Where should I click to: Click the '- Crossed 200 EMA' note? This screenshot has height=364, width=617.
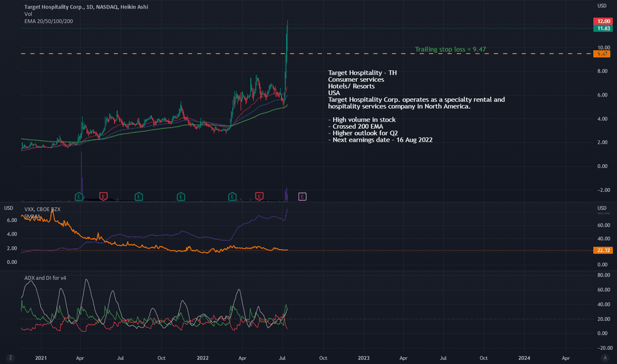pyautogui.click(x=356, y=126)
